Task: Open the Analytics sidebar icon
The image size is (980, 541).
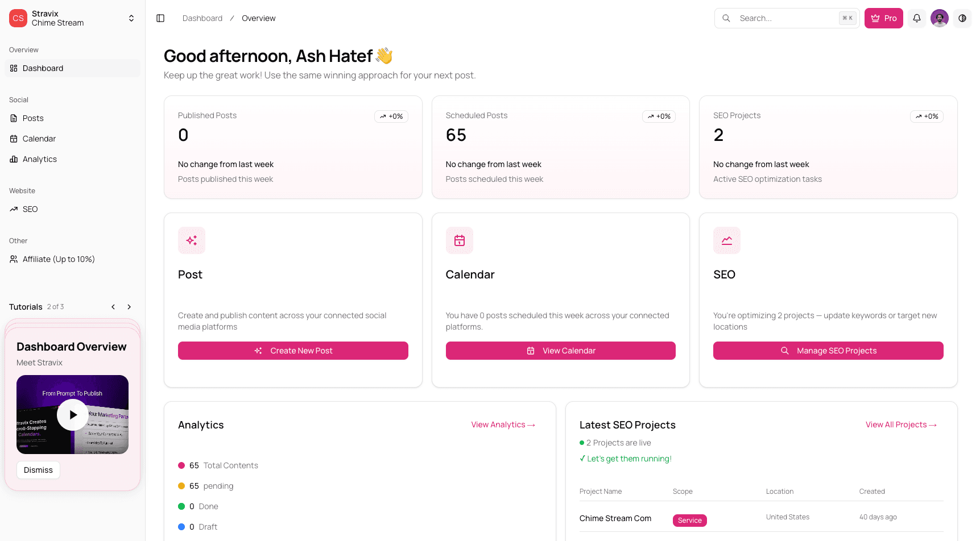Action: [14, 159]
